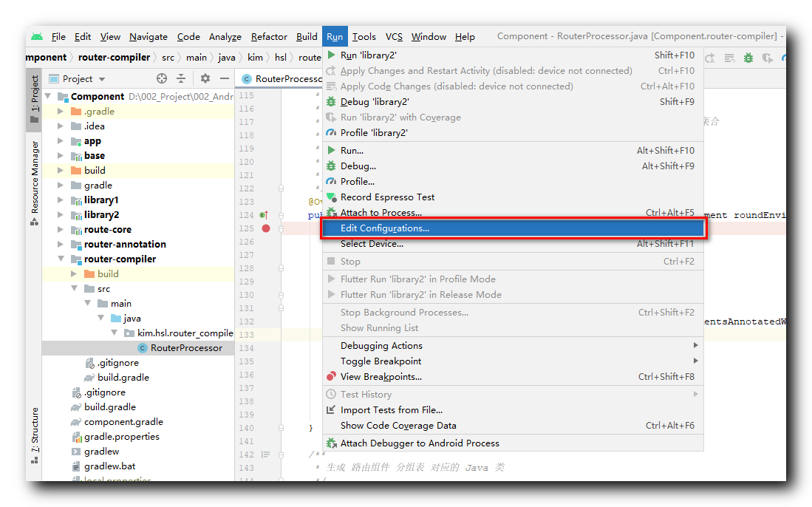Start Record Espresso Test
Image resolution: width=812 pixels, height=507 pixels.
click(x=513, y=197)
